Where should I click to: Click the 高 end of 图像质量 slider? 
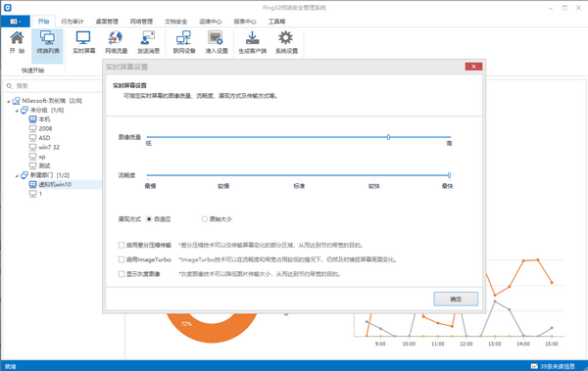[449, 143]
